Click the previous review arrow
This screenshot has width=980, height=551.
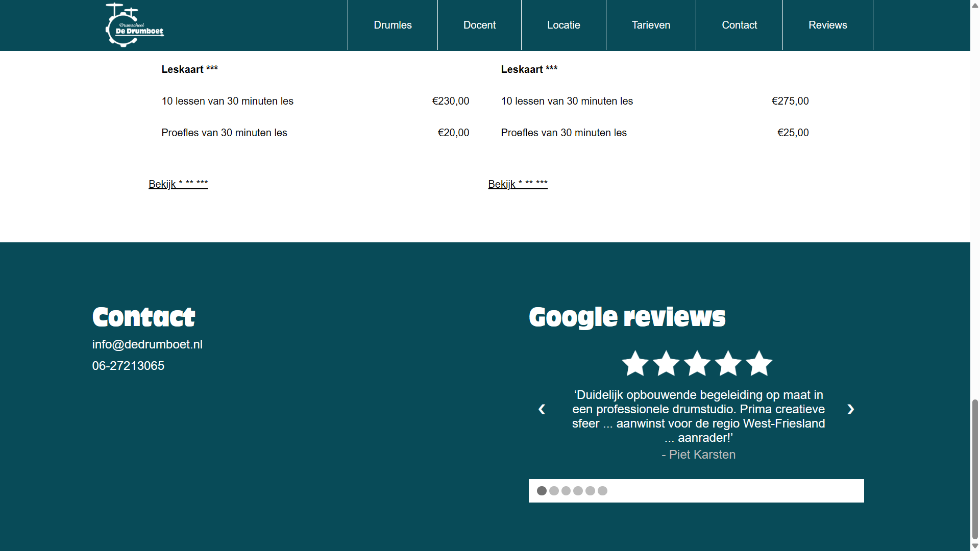click(x=542, y=409)
